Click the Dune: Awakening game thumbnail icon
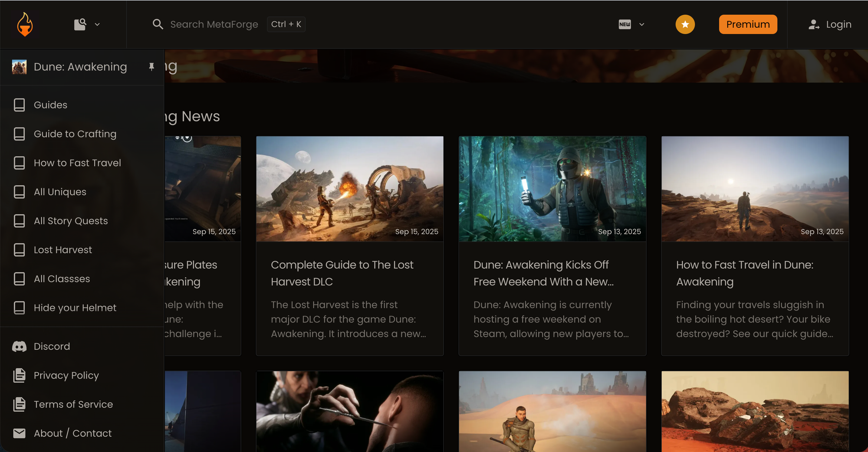Image resolution: width=868 pixels, height=452 pixels. [19, 67]
